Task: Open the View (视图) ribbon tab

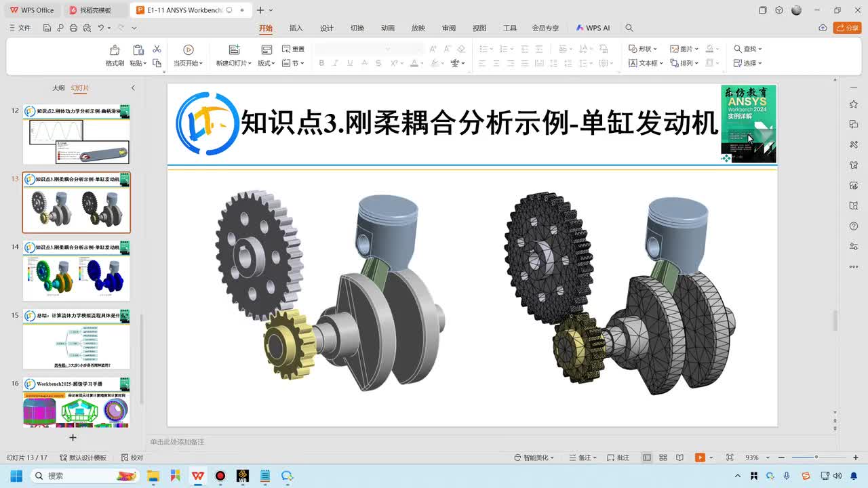Action: pos(479,28)
